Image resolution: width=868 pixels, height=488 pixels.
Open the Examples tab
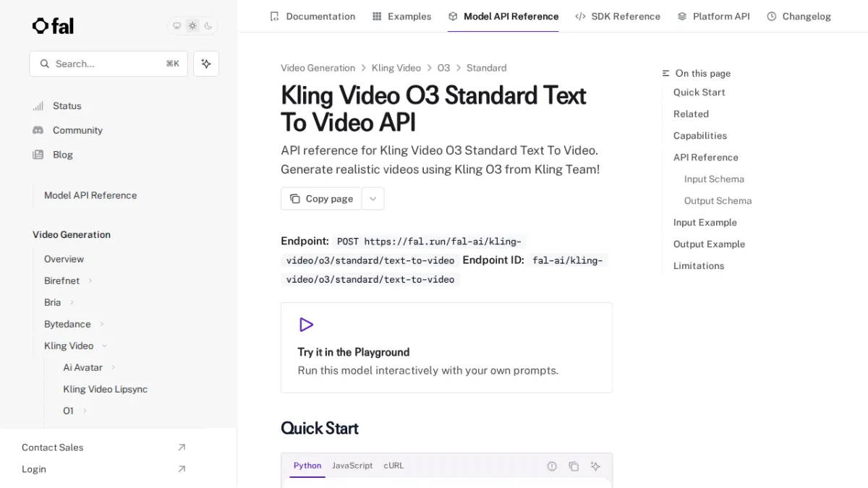tap(401, 16)
